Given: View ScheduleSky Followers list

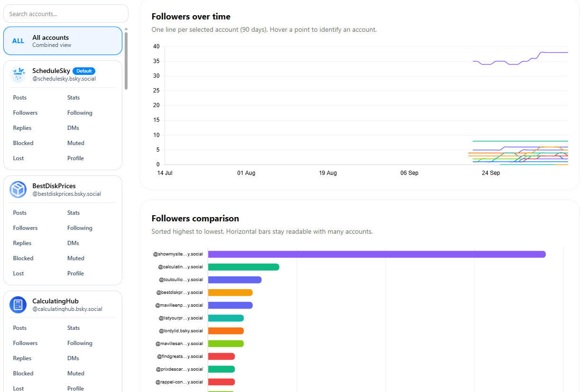Looking at the screenshot, I should tap(25, 113).
